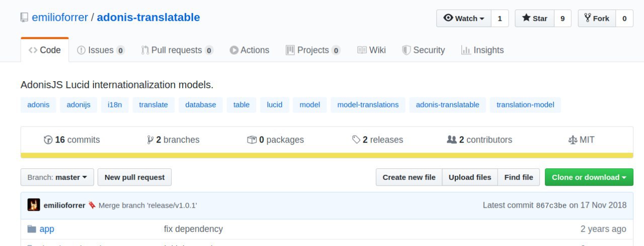Image resolution: width=644 pixels, height=246 pixels.
Task: Open the Branch: master dropdown
Action: (x=57, y=177)
